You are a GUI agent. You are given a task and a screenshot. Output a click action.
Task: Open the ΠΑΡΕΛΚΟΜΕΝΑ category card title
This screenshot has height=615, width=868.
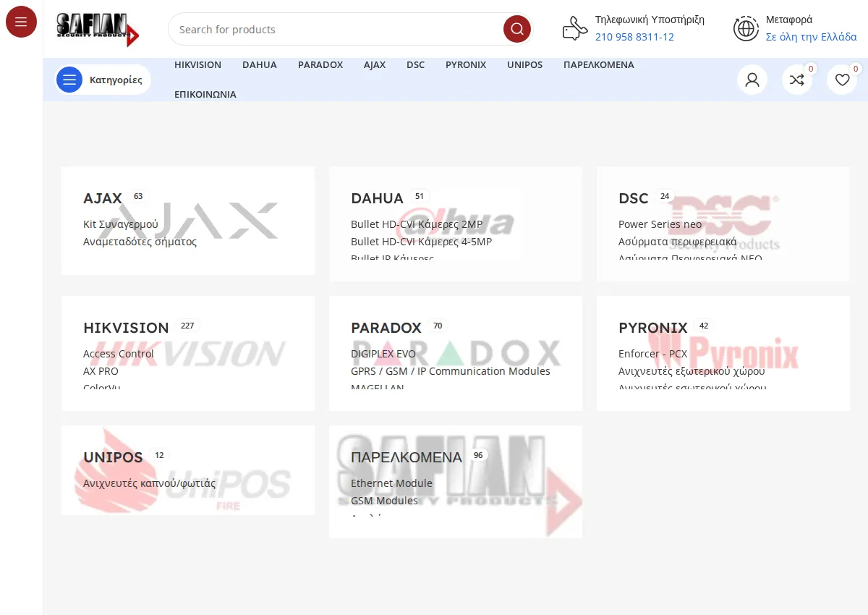coord(407,457)
